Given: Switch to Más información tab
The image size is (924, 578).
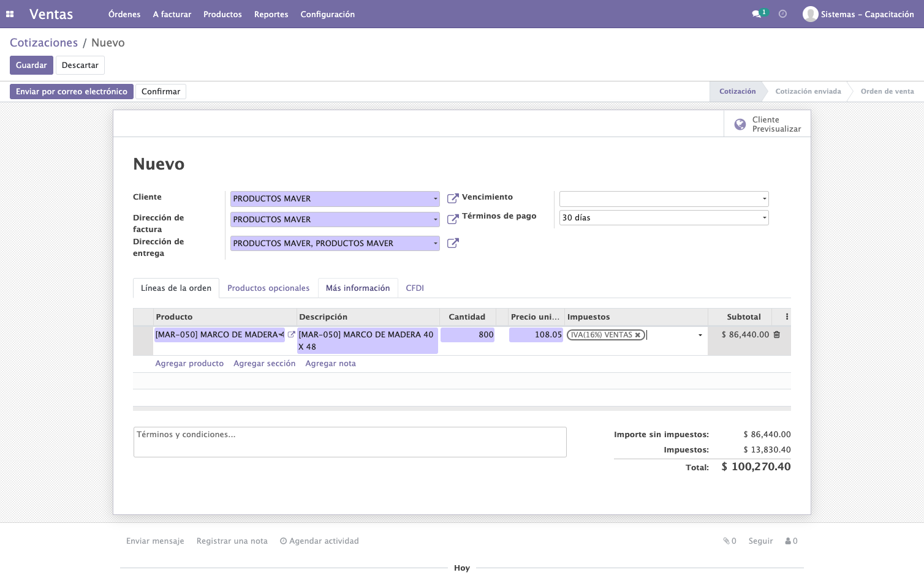Looking at the screenshot, I should click(358, 288).
